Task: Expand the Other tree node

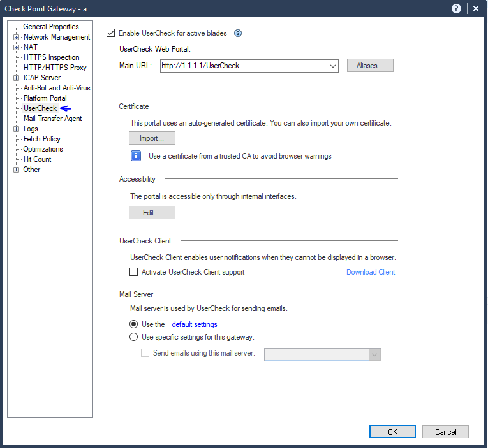Action: [17, 170]
